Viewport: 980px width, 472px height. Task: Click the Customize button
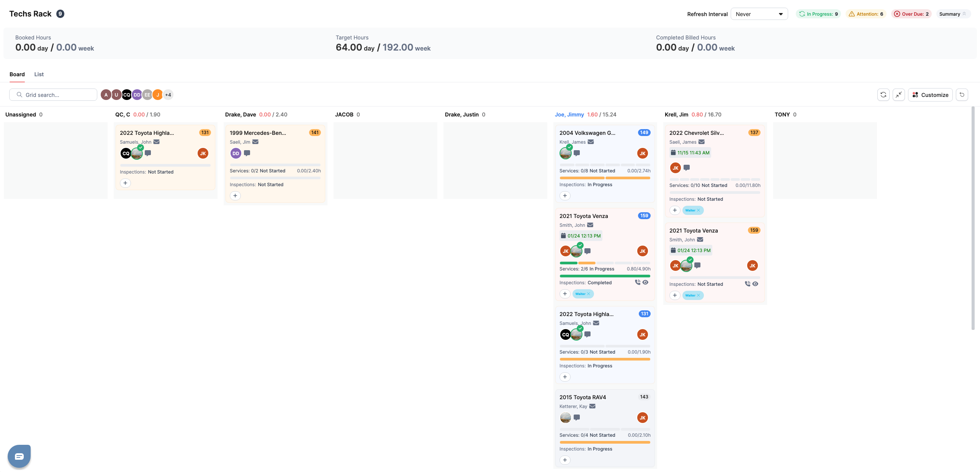tap(930, 95)
